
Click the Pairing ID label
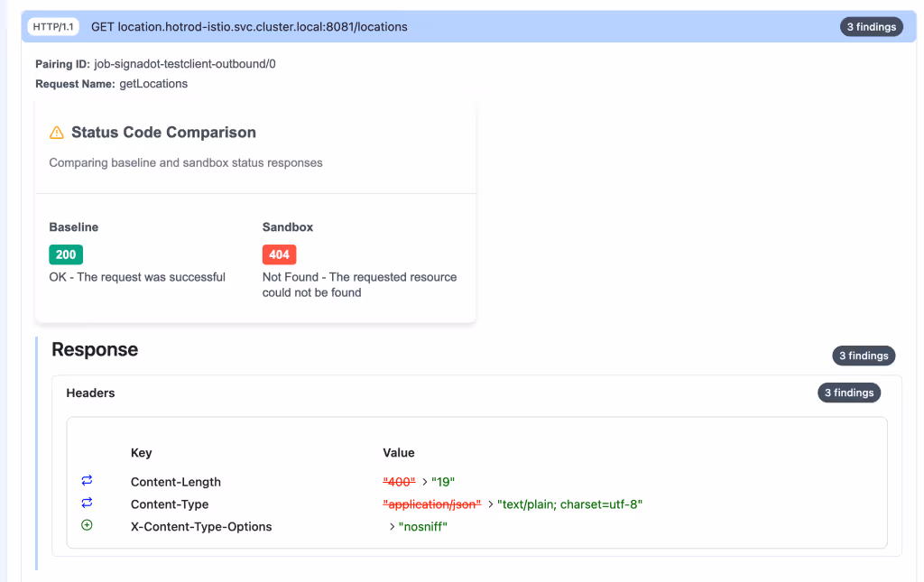coord(62,64)
